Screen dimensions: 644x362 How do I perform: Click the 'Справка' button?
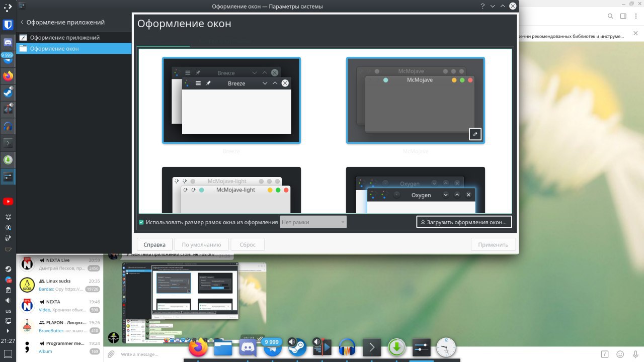(154, 245)
